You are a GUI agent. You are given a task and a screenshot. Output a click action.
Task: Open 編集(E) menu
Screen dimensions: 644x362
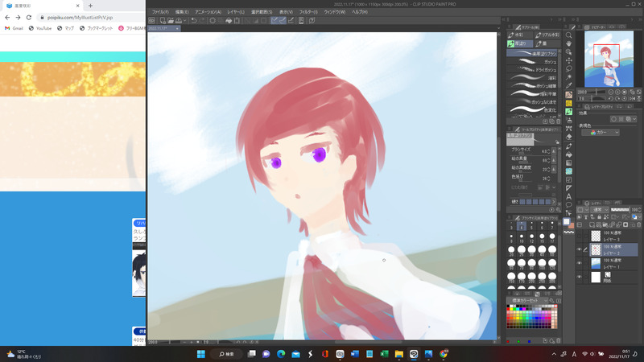coord(182,12)
